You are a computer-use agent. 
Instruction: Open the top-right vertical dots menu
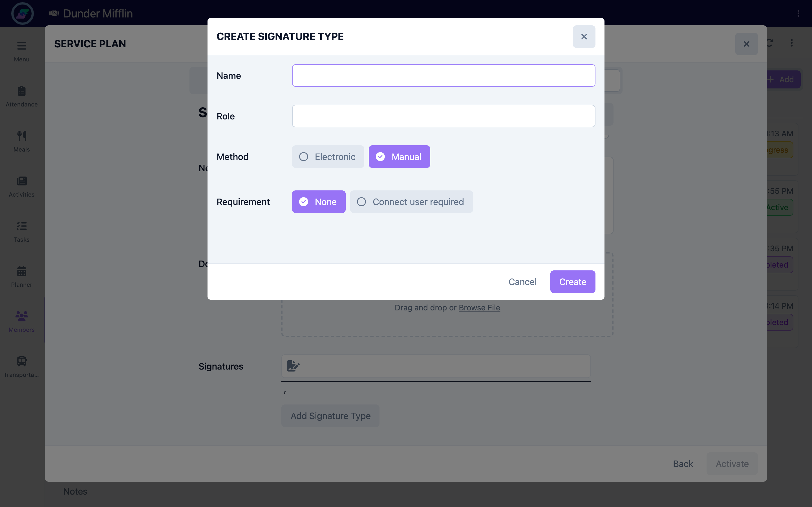point(798,14)
